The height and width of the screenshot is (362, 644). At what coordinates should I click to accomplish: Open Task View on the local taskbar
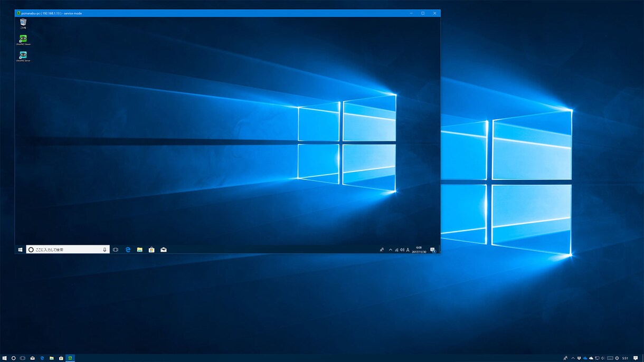(x=23, y=358)
